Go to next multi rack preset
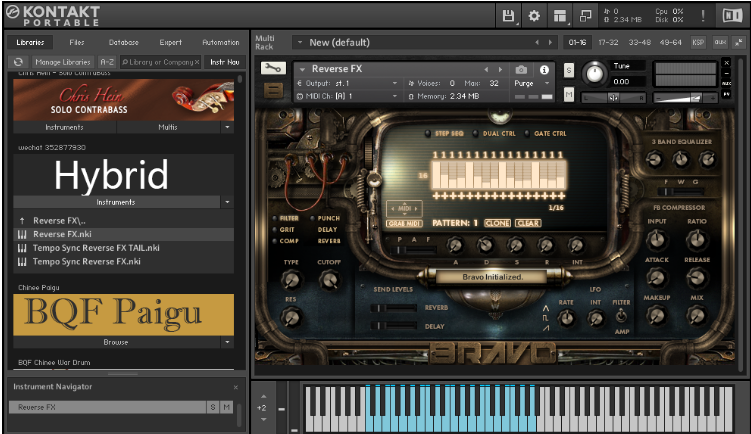The height and width of the screenshot is (434, 751). [x=550, y=42]
